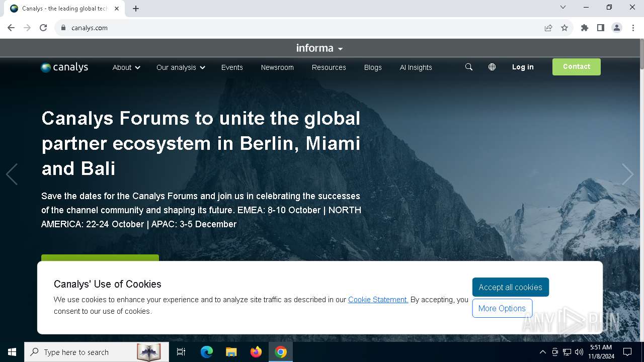644x362 pixels.
Task: Click Log in link
Action: click(523, 67)
